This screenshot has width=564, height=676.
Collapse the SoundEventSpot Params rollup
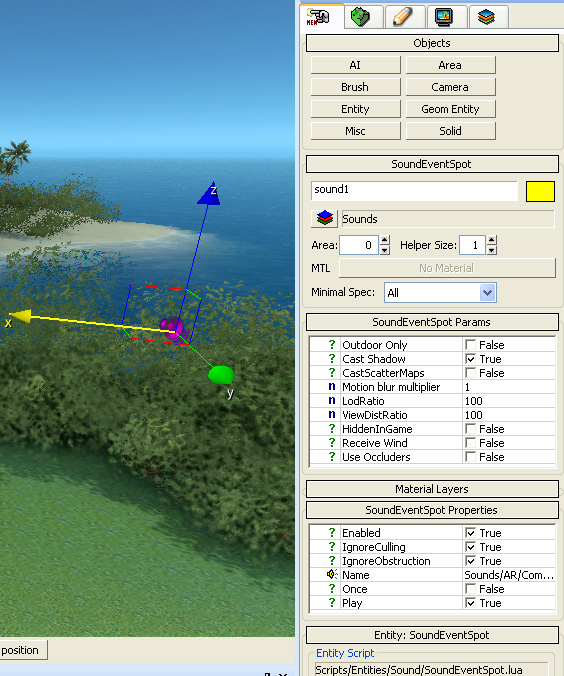(x=432, y=322)
